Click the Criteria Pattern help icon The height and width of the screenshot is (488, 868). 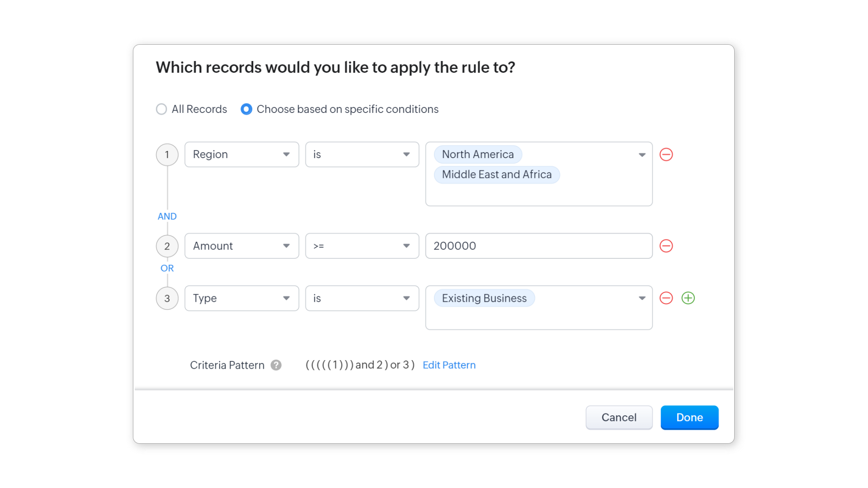point(276,365)
